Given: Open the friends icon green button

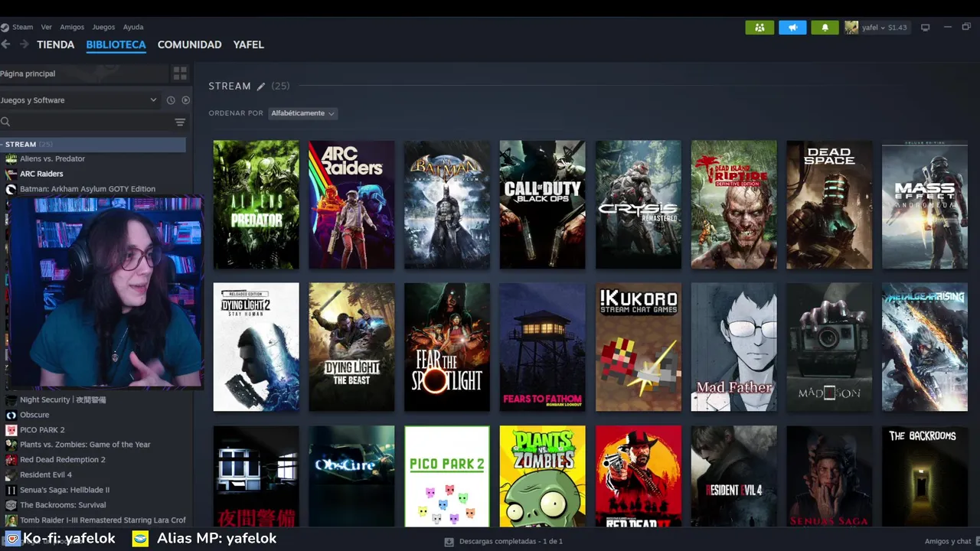Looking at the screenshot, I should [759, 28].
